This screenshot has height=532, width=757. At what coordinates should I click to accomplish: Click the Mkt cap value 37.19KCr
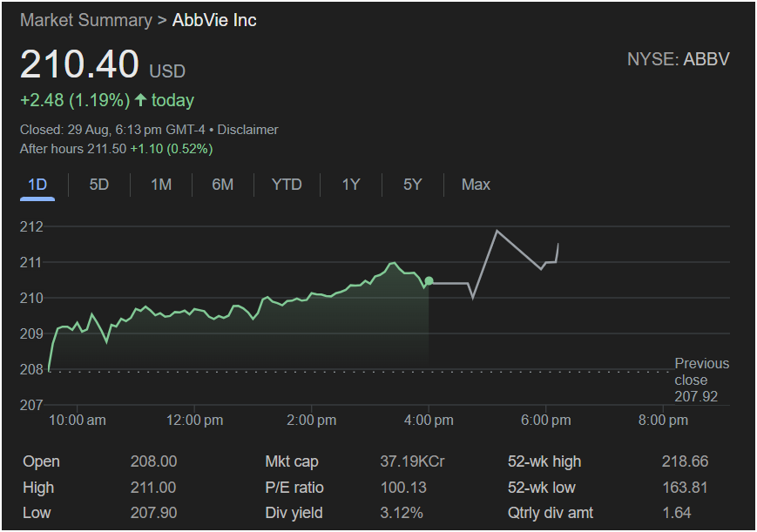click(x=412, y=461)
